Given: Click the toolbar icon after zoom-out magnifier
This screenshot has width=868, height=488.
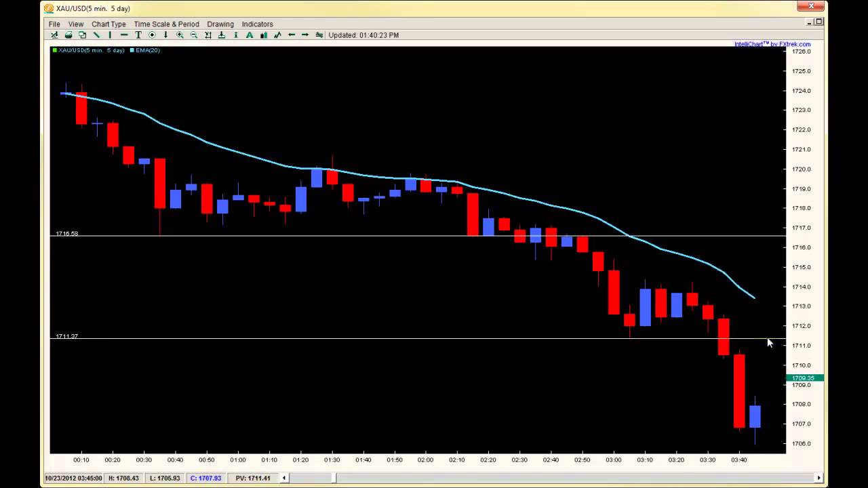Looking at the screenshot, I should pyautogui.click(x=208, y=35).
